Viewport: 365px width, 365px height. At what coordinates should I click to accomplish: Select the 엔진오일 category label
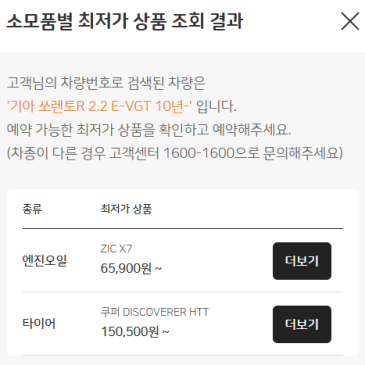(x=45, y=261)
